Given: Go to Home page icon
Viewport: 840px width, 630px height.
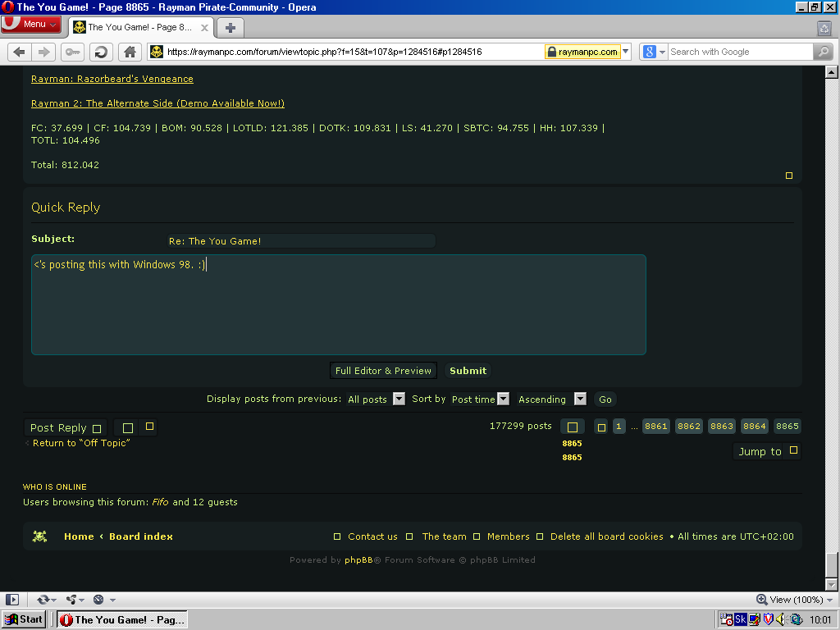Looking at the screenshot, I should tap(130, 52).
